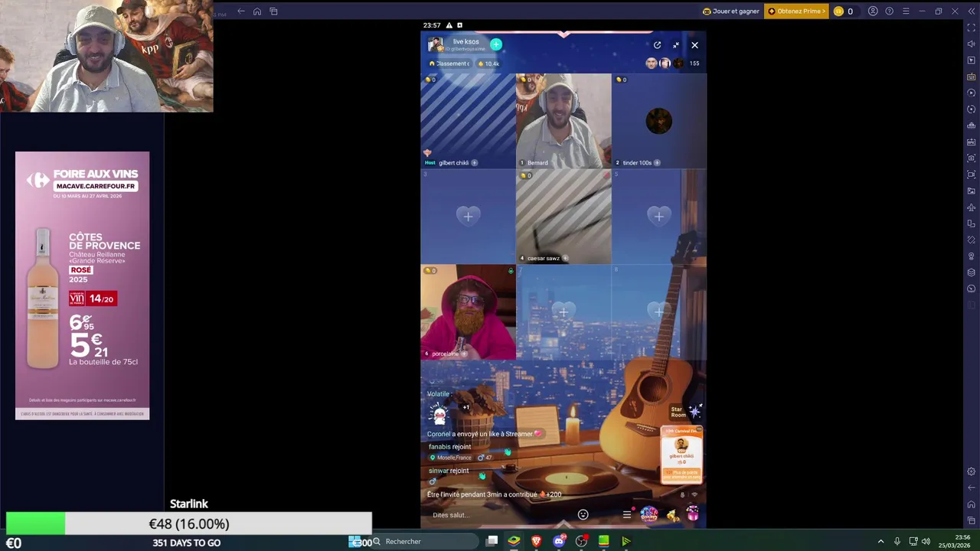Screen dimensions: 980x551
Task: Click fanabis username in chat
Action: (x=439, y=447)
